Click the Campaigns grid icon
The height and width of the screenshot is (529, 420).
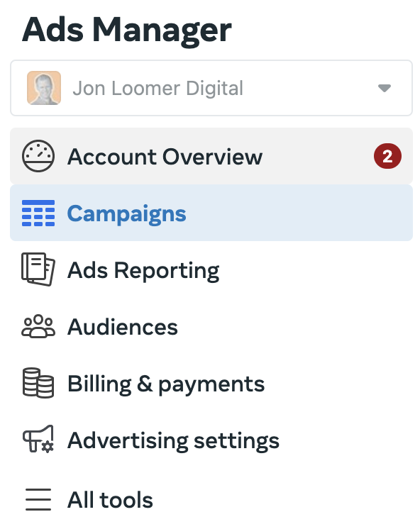38,213
